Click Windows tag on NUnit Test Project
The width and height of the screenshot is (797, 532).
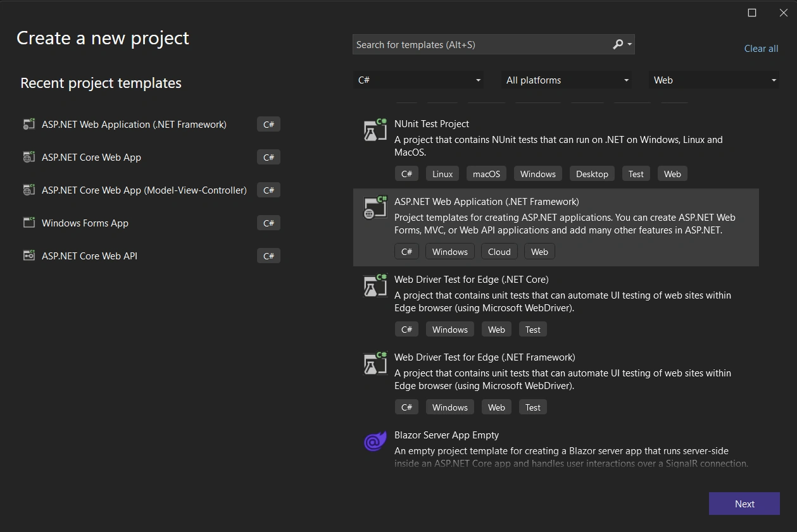(x=538, y=174)
